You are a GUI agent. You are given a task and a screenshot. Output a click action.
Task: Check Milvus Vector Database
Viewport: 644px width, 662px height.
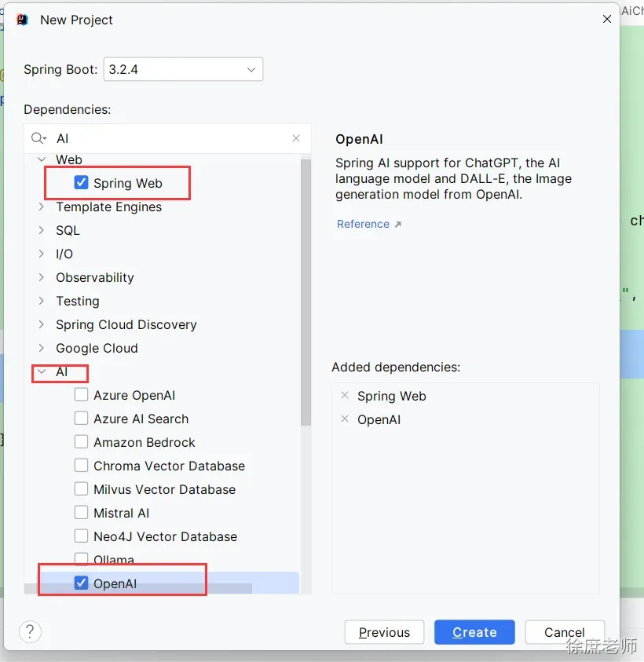(x=81, y=489)
